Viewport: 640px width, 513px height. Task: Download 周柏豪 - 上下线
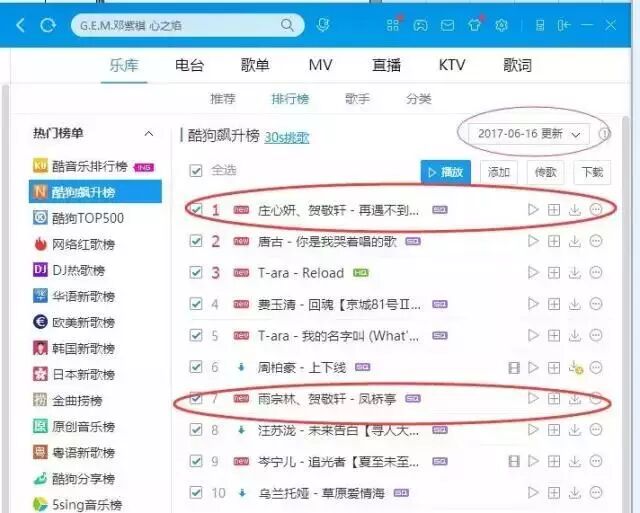pos(576,368)
